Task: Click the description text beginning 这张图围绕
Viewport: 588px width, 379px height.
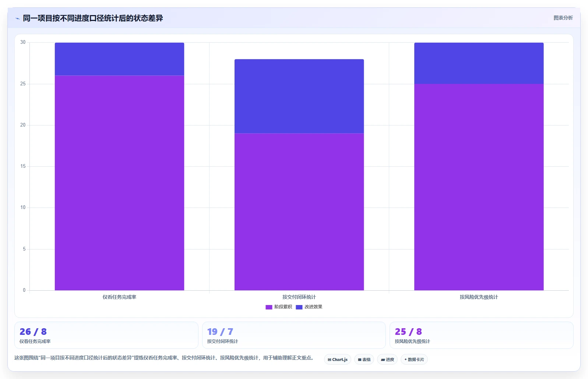Action: point(164,358)
